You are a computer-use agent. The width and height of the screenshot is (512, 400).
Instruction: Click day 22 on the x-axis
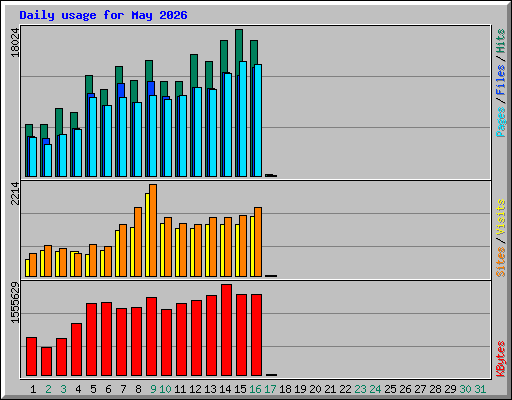(345, 389)
